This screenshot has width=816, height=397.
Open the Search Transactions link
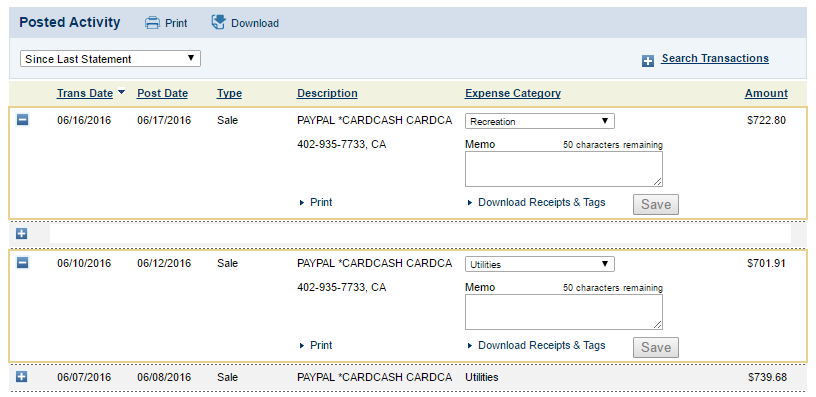point(715,58)
